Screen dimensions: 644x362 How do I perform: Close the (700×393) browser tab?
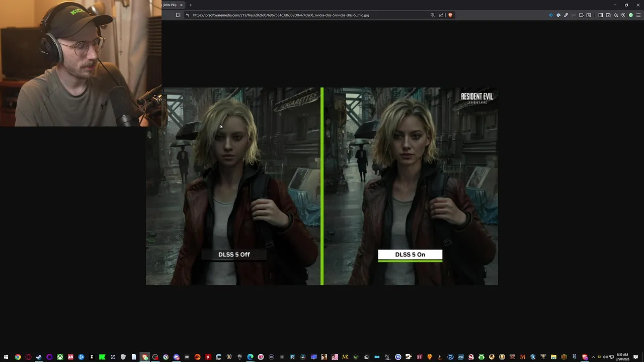click(181, 5)
